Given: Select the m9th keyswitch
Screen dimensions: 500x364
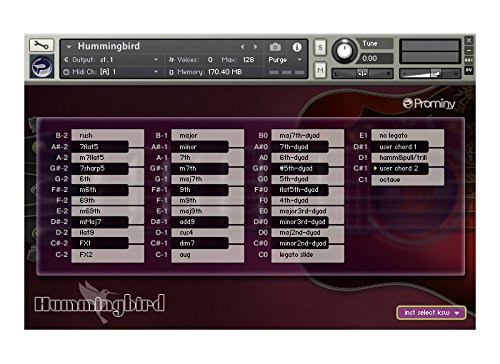Looking at the screenshot, I should point(208,200).
